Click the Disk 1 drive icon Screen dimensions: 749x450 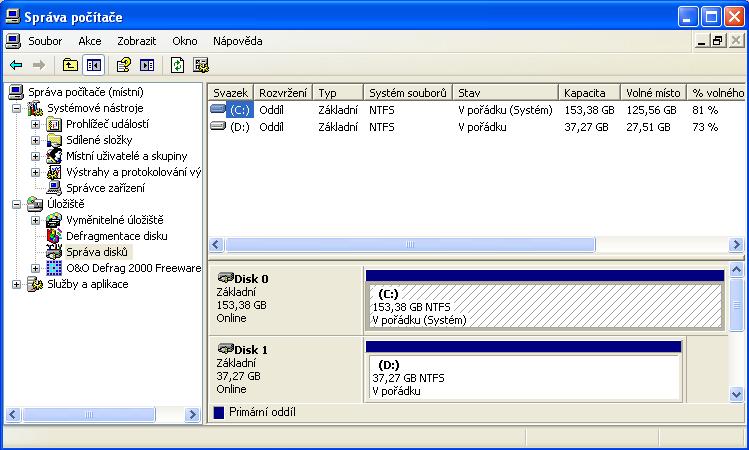(225, 349)
